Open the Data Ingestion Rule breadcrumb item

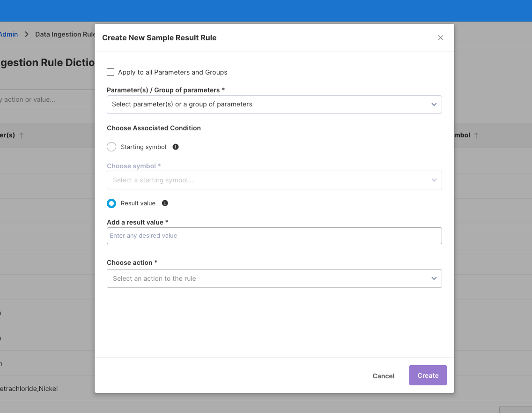point(65,34)
